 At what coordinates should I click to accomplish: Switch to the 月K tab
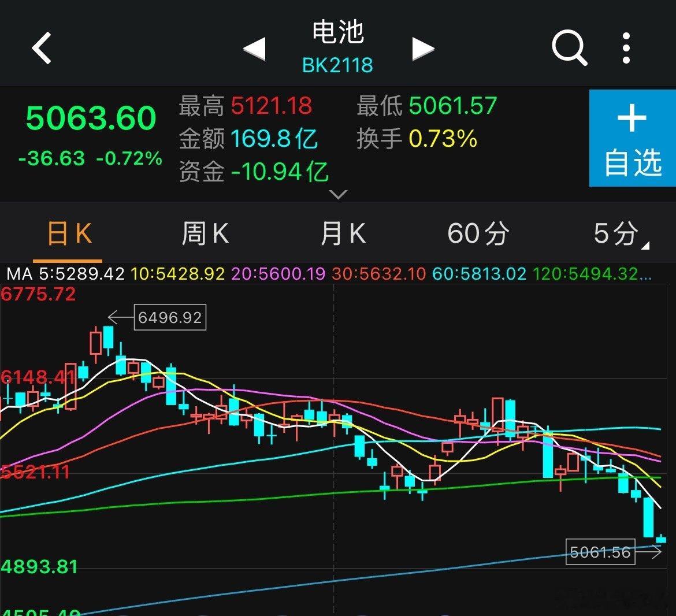click(343, 233)
